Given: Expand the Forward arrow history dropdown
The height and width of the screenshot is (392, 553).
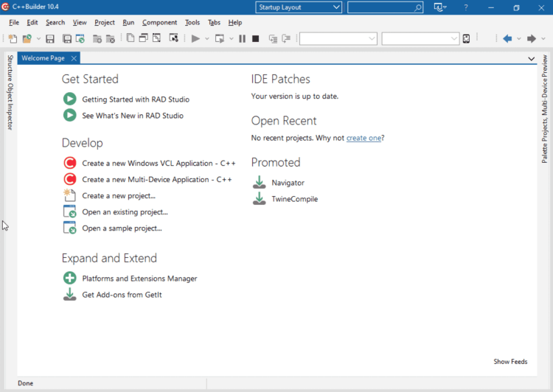Looking at the screenshot, I should pyautogui.click(x=543, y=39).
